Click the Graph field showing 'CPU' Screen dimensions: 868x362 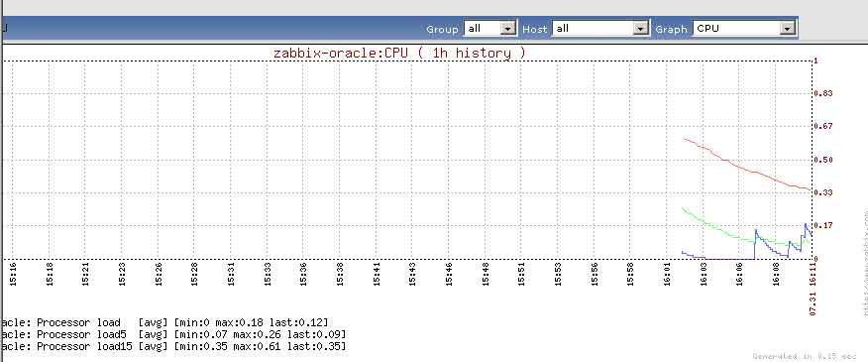pos(744,29)
